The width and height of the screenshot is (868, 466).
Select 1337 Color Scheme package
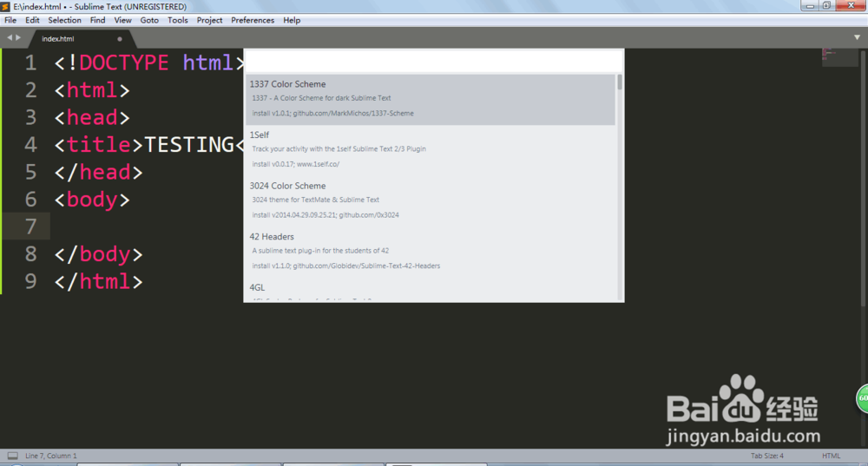[431, 99]
